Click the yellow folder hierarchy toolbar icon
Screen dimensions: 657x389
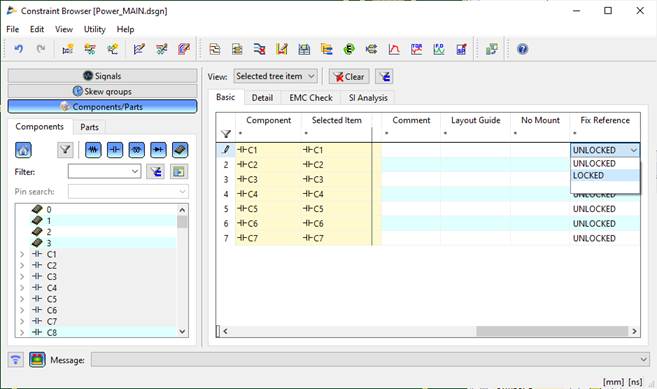326,49
